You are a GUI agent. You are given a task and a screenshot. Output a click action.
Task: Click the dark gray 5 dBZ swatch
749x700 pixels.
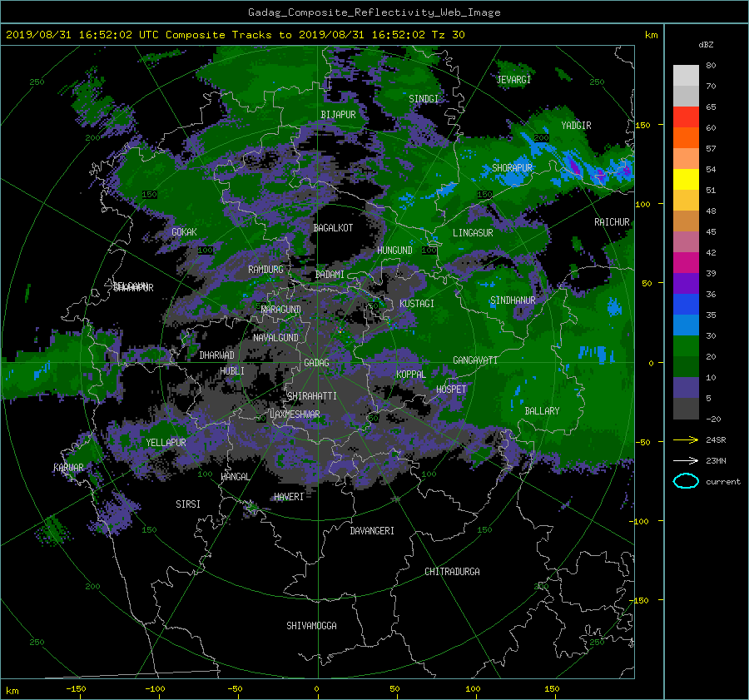click(x=686, y=409)
